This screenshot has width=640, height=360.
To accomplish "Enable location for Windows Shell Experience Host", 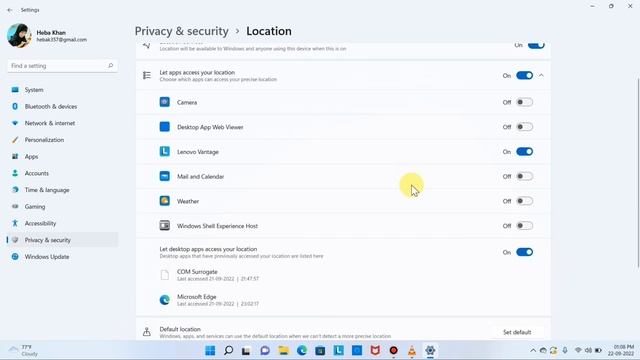I will click(x=524, y=226).
